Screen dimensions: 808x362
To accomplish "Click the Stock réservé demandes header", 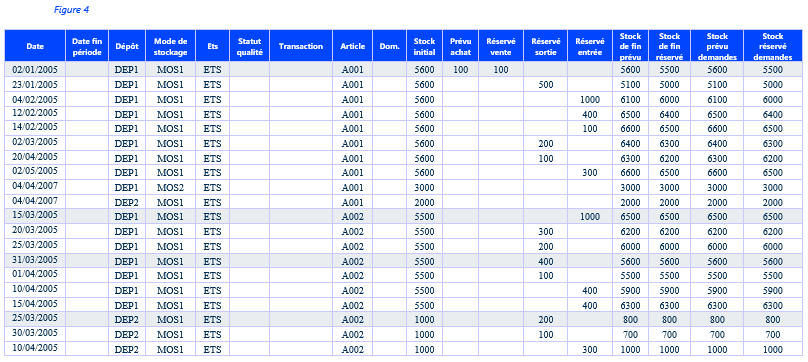I will 772,46.
